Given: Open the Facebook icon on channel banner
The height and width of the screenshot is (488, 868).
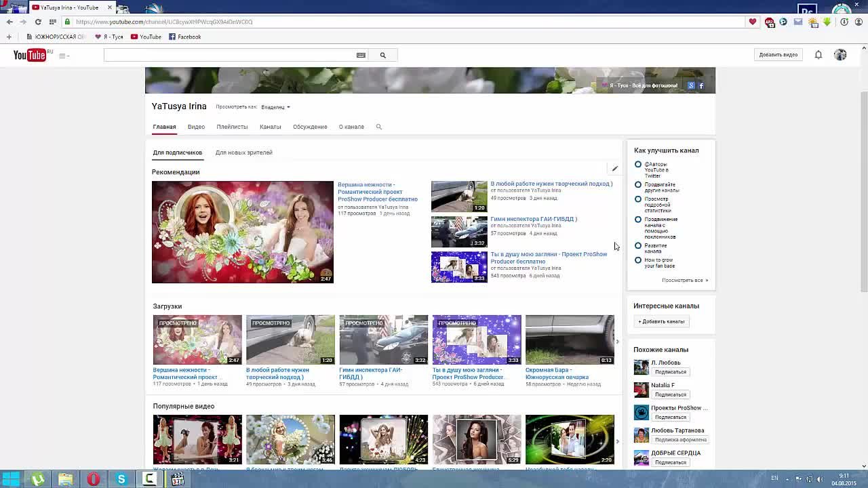Looking at the screenshot, I should tap(701, 85).
